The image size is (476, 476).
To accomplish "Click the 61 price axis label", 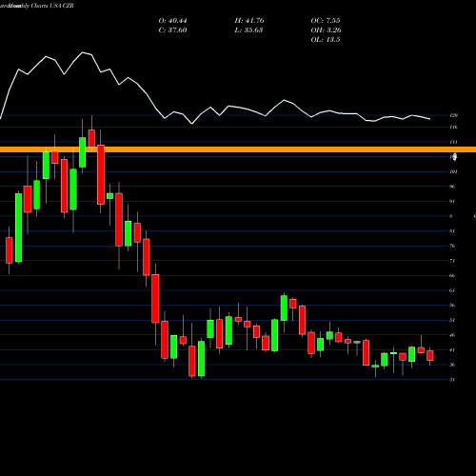I will point(452,290).
